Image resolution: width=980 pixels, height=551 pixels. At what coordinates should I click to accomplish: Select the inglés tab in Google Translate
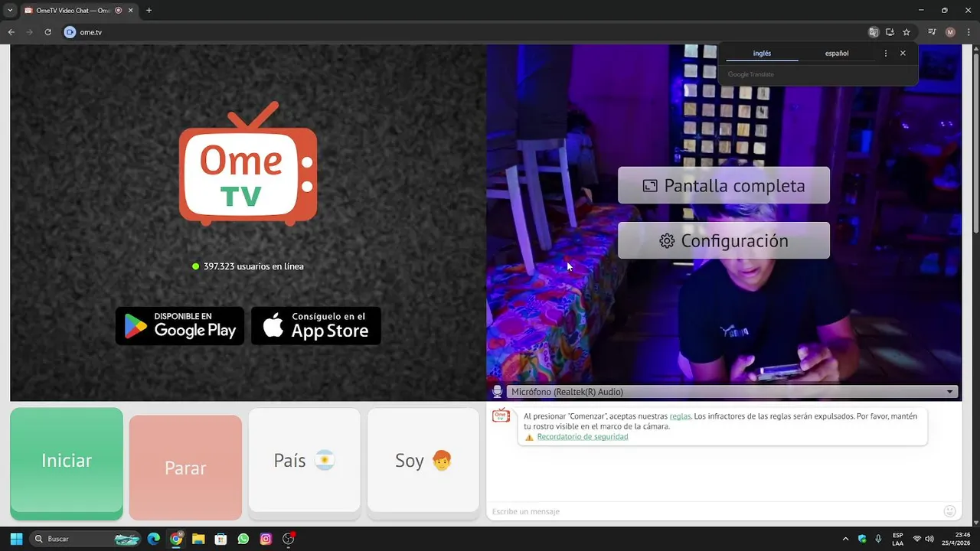point(762,54)
